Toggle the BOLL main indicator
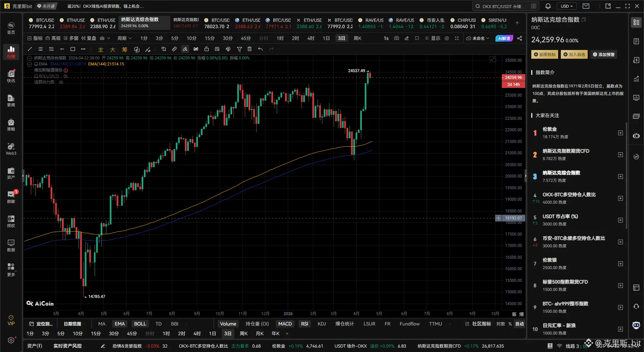The width and height of the screenshot is (644, 352). pos(140,324)
